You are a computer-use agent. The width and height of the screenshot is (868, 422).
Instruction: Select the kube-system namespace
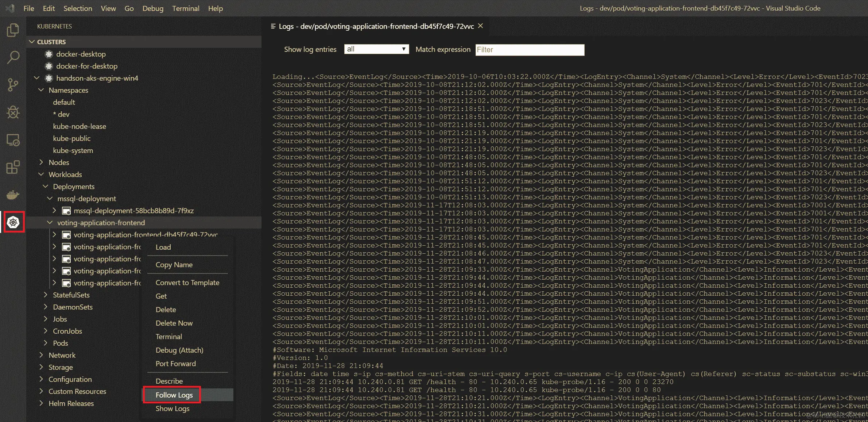coord(73,150)
